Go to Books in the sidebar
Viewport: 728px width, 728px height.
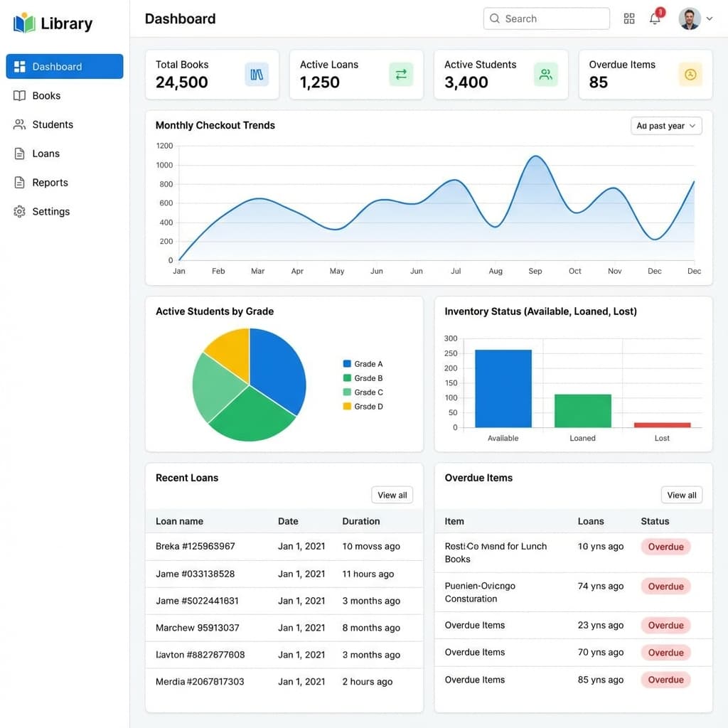click(46, 95)
